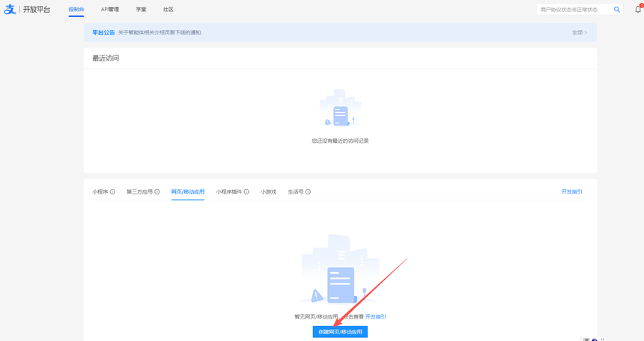The height and width of the screenshot is (341, 644).
Task: Click the search magnifier icon
Action: 617,10
